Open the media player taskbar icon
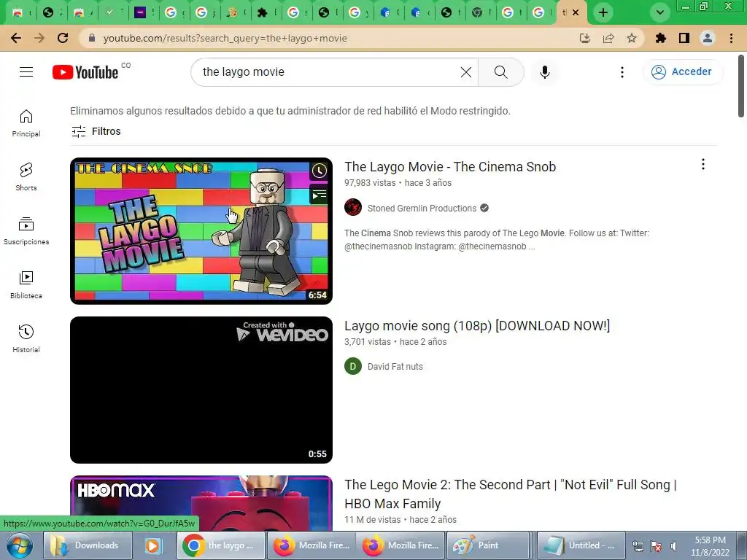The height and width of the screenshot is (560, 747). click(x=153, y=545)
